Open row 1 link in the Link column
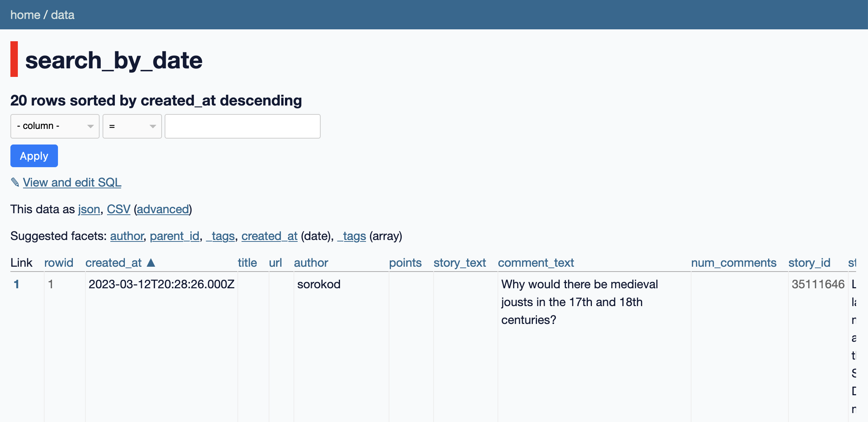Screen dimensions: 868x422 click(16, 284)
